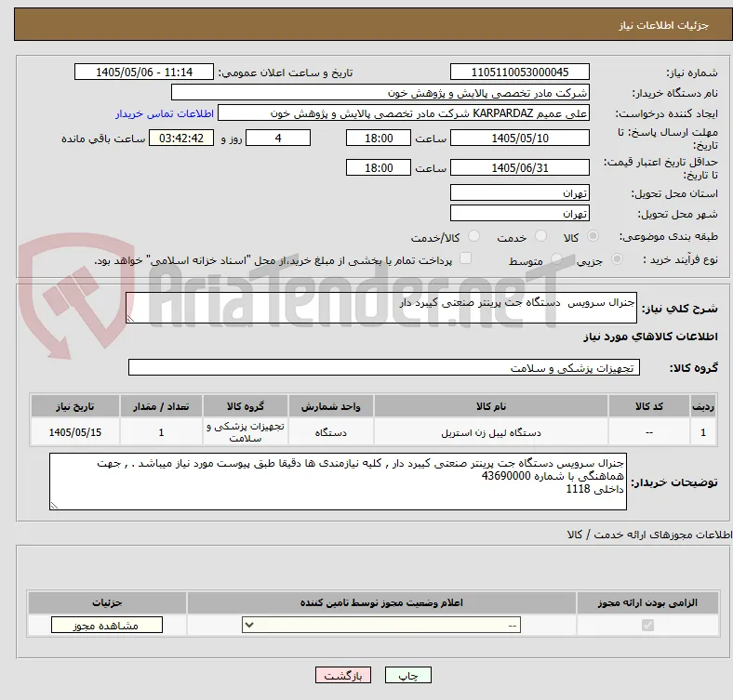Select the متوسط purchase type radio
733x700 pixels.
click(x=556, y=258)
